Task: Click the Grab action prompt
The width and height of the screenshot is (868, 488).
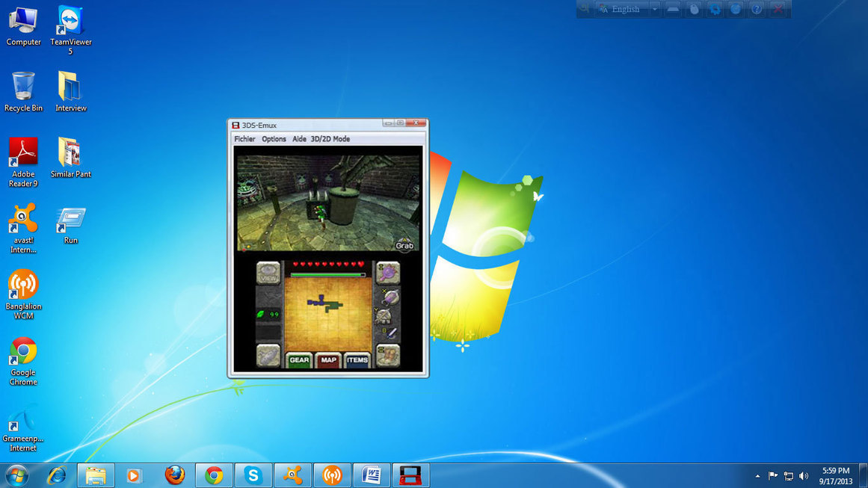Action: 404,245
